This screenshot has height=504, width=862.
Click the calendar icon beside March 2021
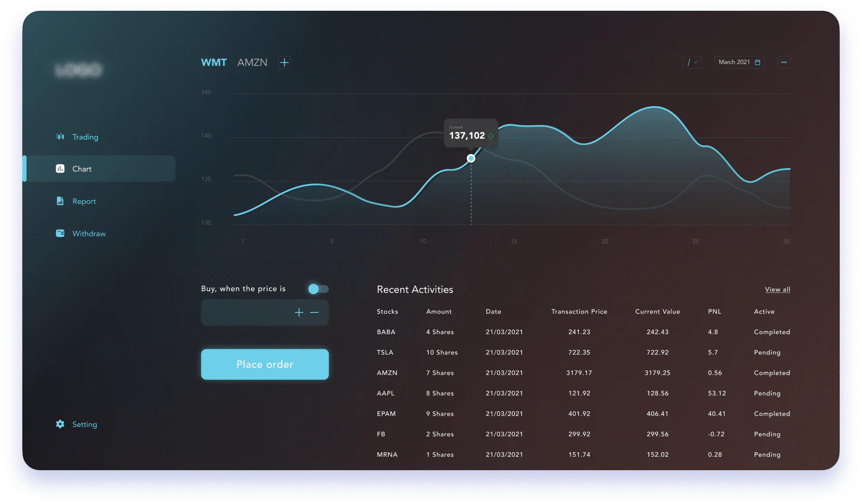[758, 62]
